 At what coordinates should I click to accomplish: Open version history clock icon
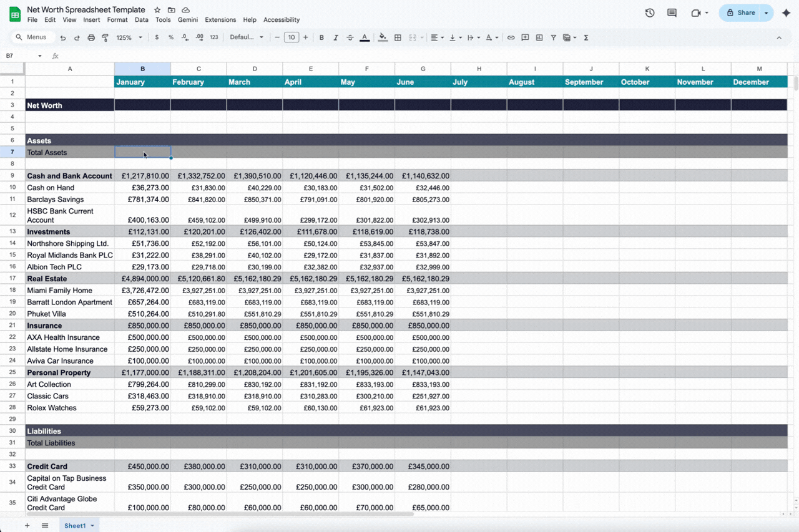(x=650, y=12)
